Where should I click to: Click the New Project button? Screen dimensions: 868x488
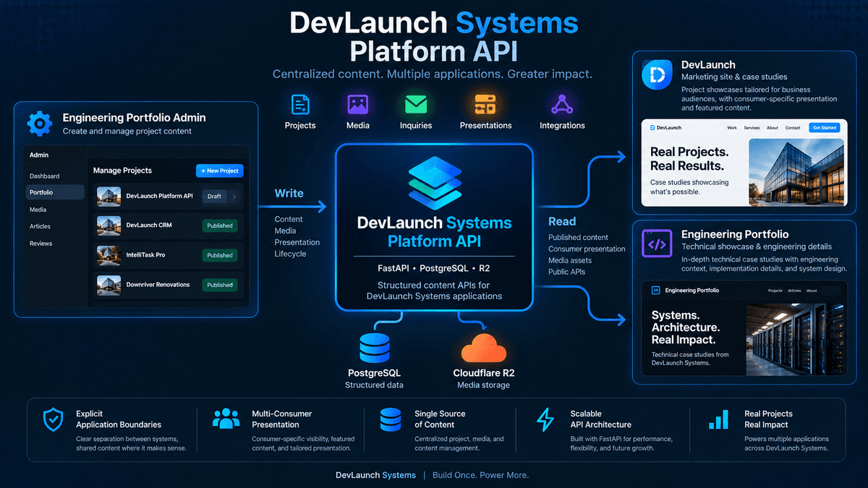[x=220, y=171]
